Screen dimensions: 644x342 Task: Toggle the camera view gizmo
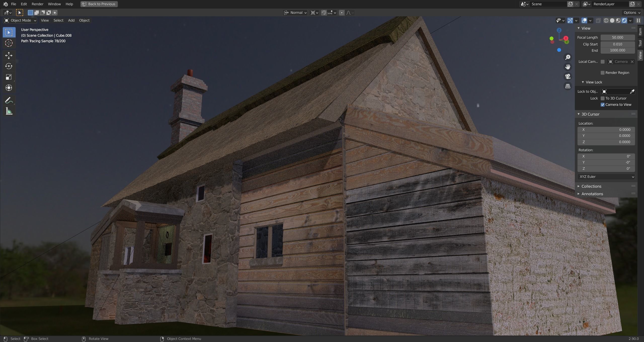(568, 76)
